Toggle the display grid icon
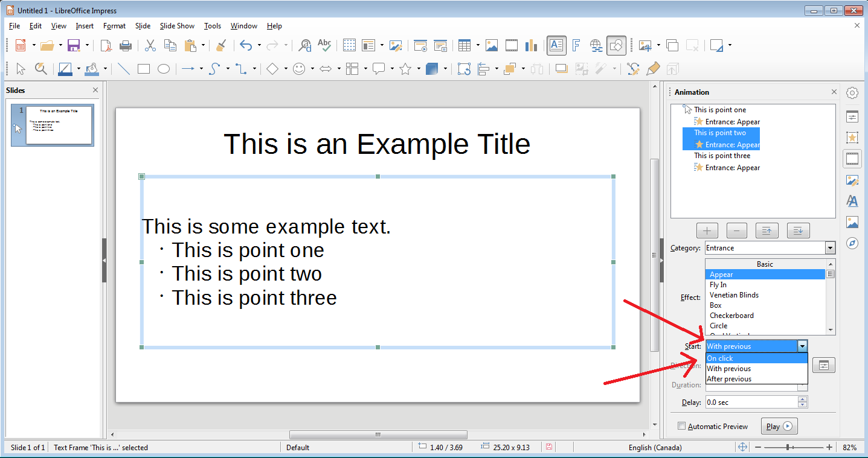Screen dimensions: 868x458 349,45
